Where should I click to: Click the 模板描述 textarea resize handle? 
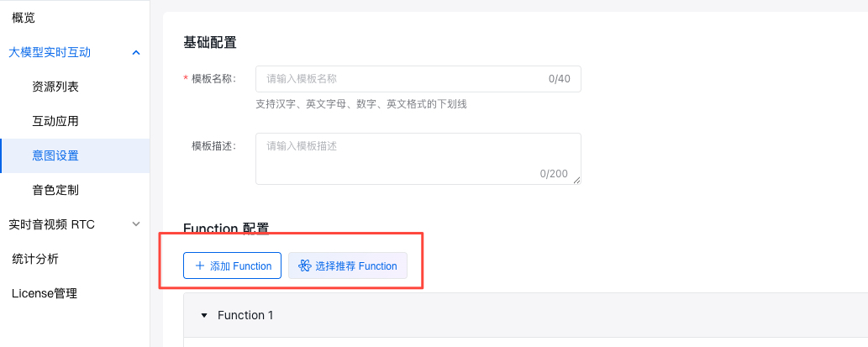pos(576,178)
